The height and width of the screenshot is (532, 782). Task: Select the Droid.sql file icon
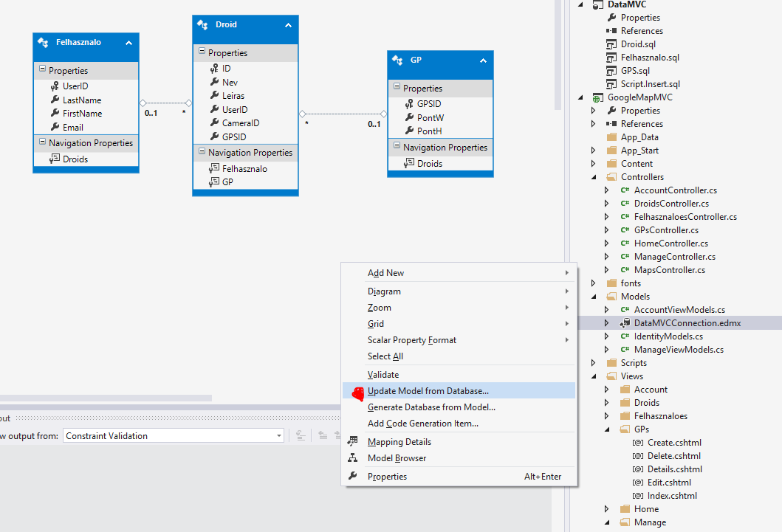click(x=611, y=44)
